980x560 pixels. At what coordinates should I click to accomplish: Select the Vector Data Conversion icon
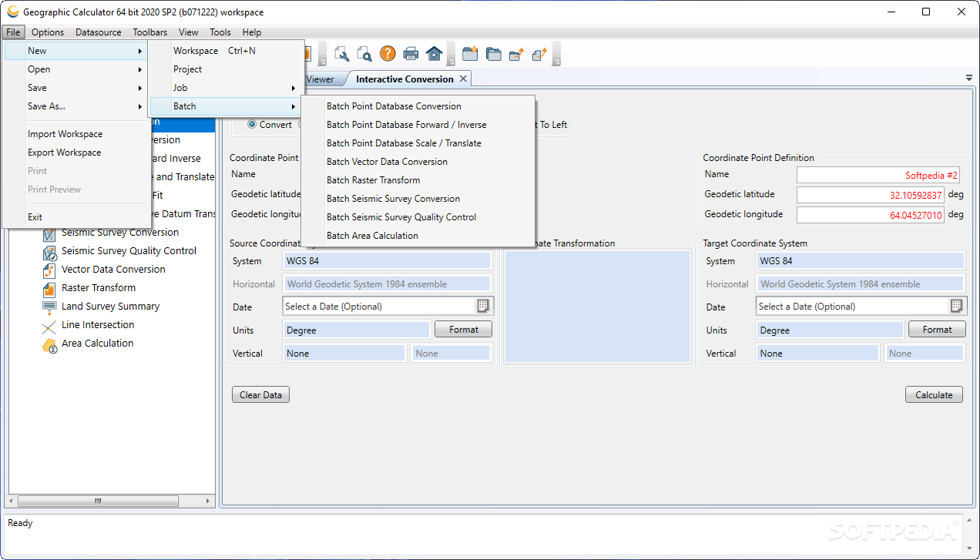click(49, 270)
